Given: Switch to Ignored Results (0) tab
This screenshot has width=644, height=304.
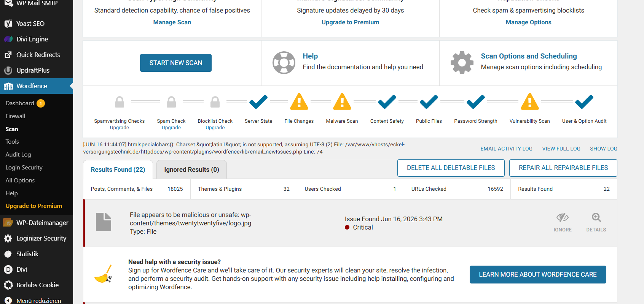Looking at the screenshot, I should pyautogui.click(x=192, y=169).
